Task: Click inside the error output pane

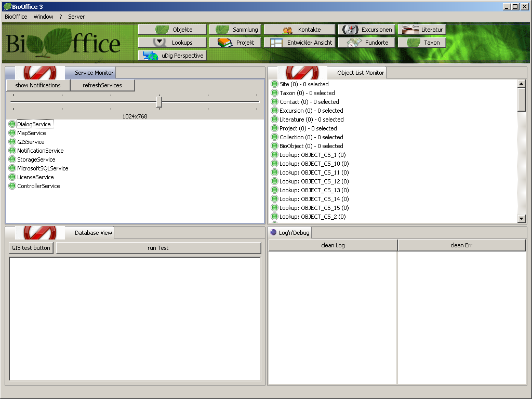Action: 462,317
